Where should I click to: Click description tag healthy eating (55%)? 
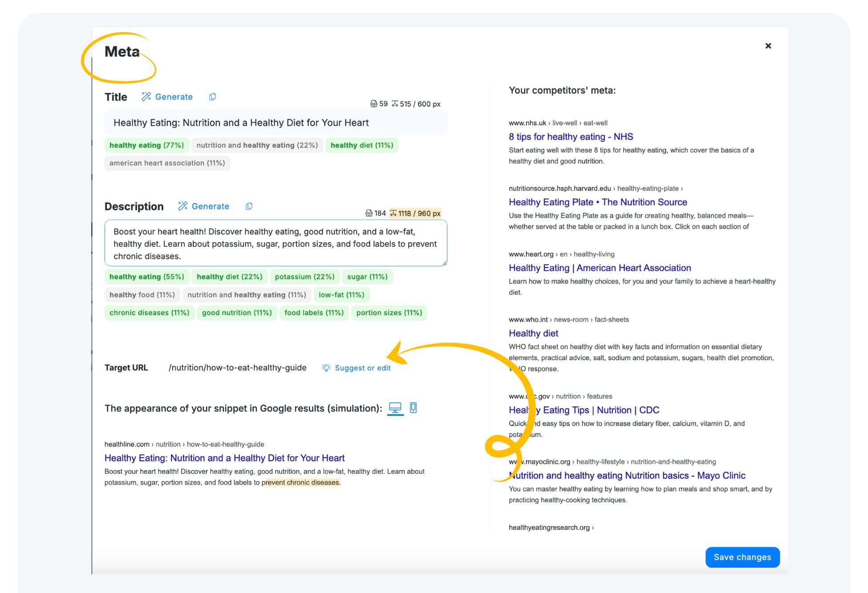tap(147, 277)
